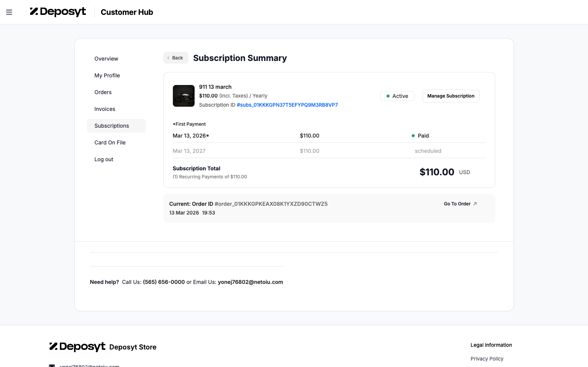
Task: Go to My Profile in sidebar
Action: [x=116, y=75]
